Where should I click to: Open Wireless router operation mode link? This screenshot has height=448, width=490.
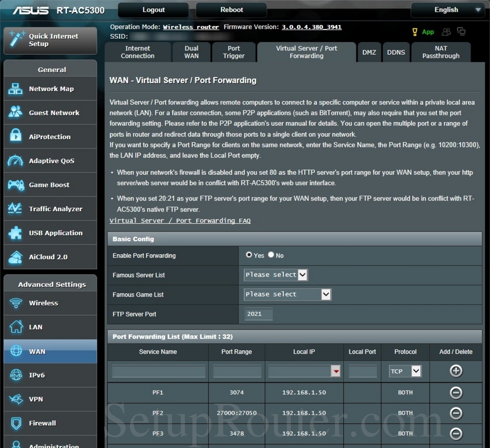pyautogui.click(x=191, y=27)
